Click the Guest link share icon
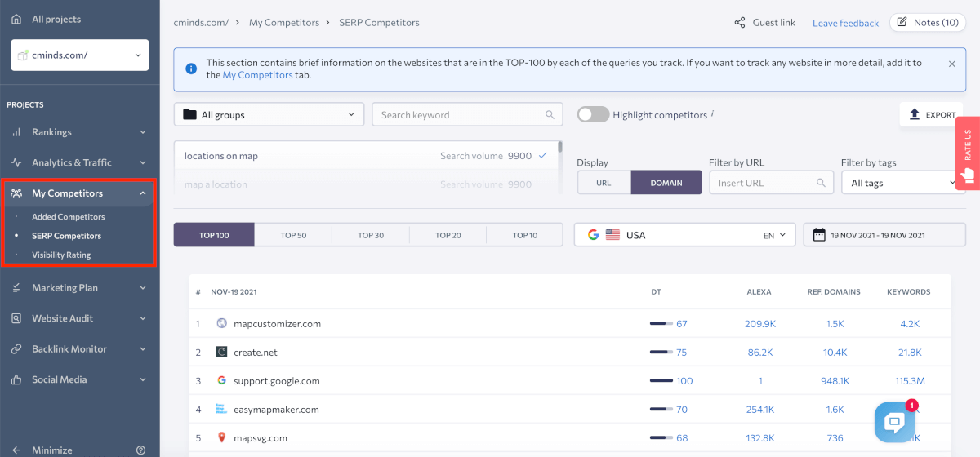The image size is (980, 457). (739, 23)
